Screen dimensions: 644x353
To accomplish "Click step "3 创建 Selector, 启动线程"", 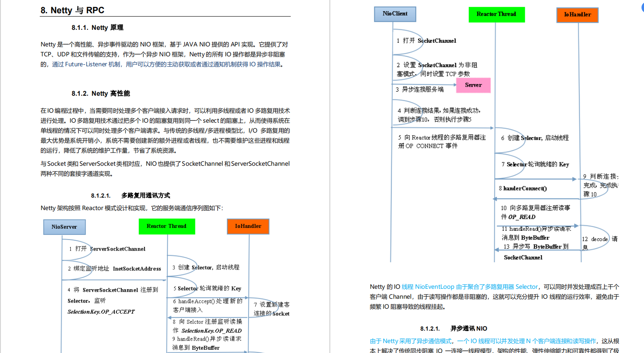I will tap(206, 267).
